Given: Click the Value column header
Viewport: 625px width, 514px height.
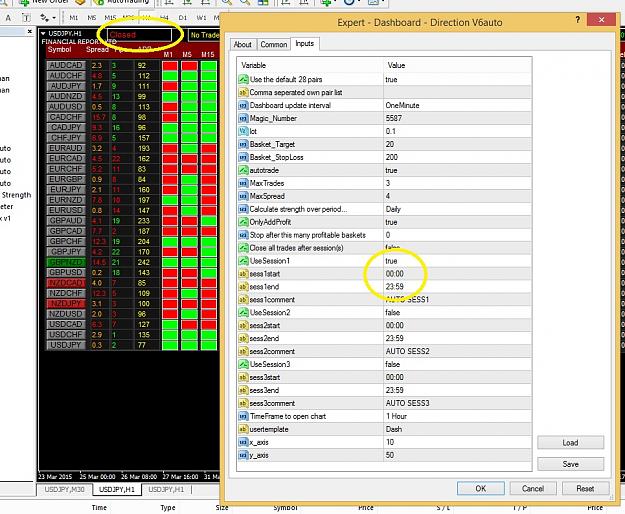Looking at the screenshot, I should point(458,65).
